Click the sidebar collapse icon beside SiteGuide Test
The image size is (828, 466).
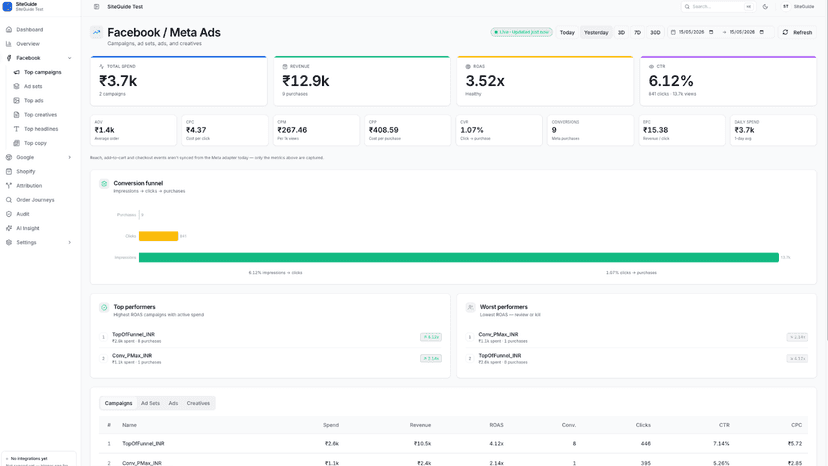click(x=96, y=7)
